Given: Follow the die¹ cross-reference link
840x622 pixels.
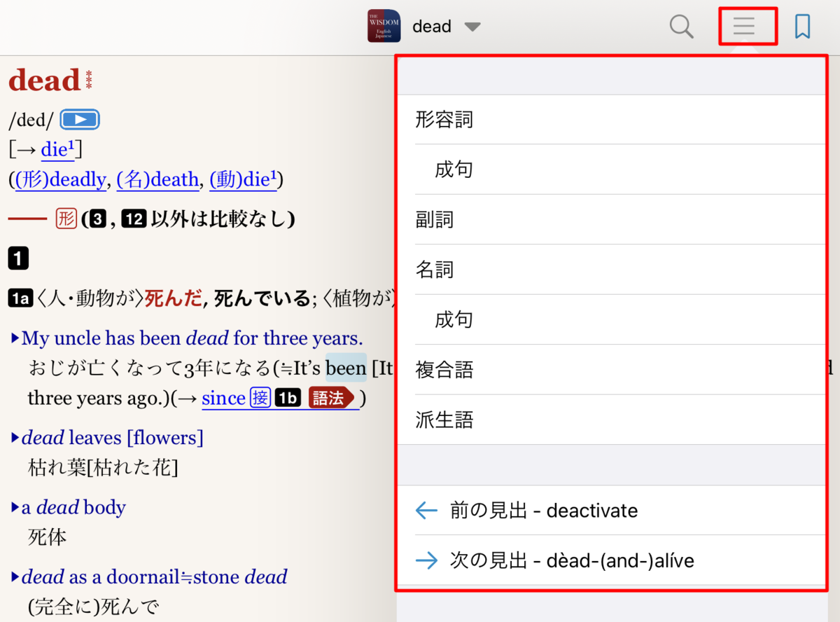Looking at the screenshot, I should [57, 149].
